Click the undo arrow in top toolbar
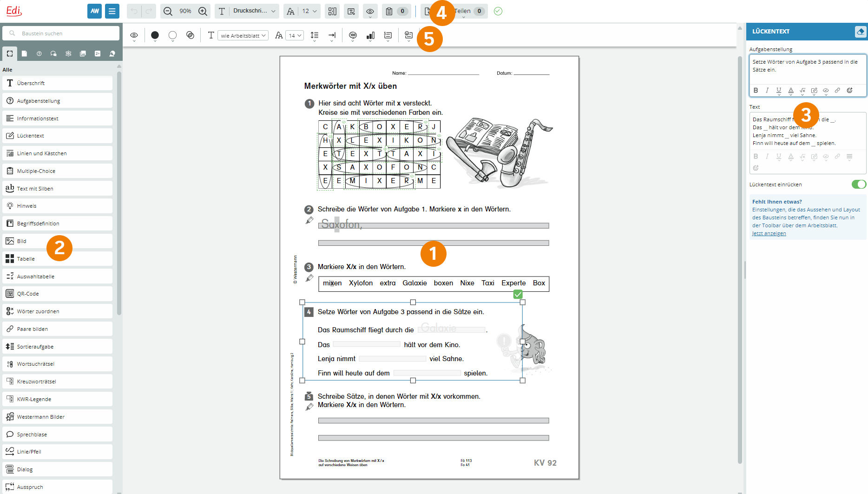The image size is (868, 494). [134, 11]
